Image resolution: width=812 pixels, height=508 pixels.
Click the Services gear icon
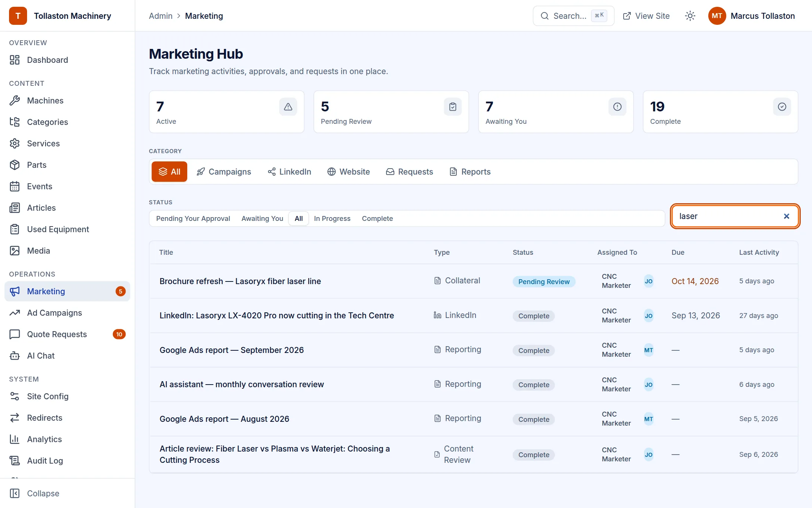pyautogui.click(x=15, y=143)
